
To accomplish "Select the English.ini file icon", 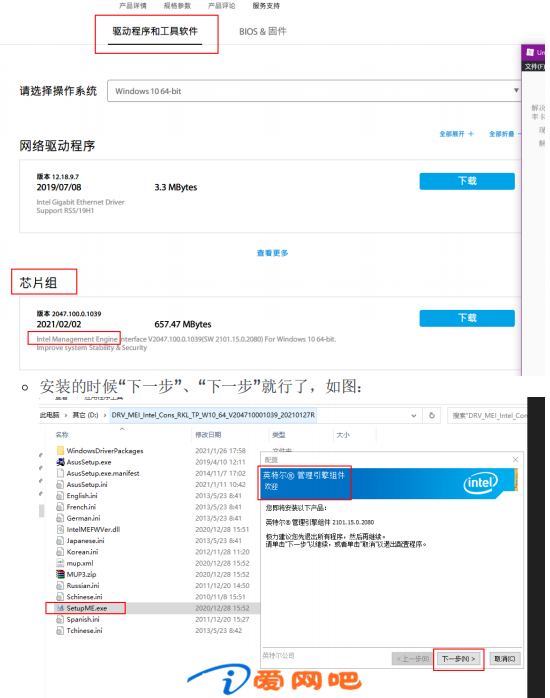I will coord(61,495).
